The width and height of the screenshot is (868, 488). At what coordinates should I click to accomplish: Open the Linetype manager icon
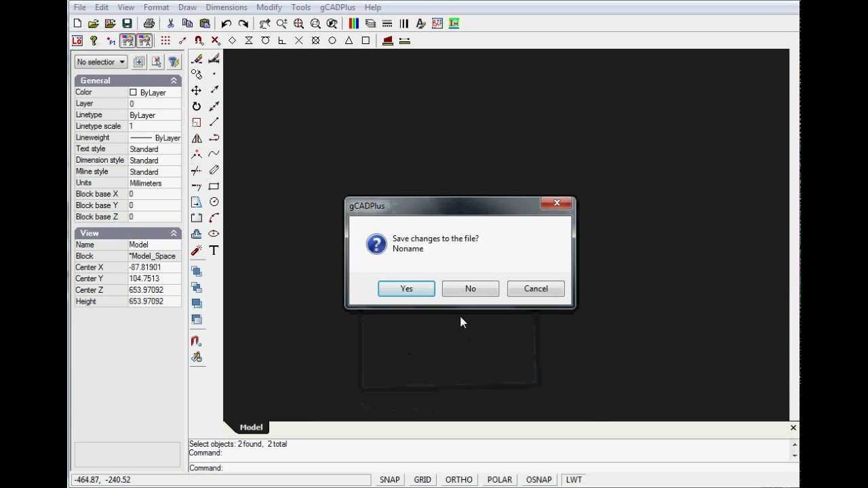(387, 24)
